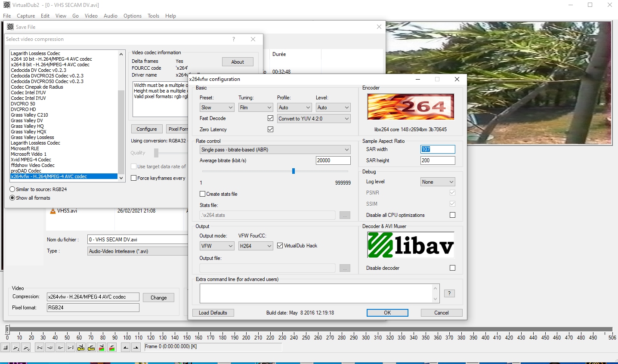
Task: Click the Change compression button
Action: tap(159, 298)
